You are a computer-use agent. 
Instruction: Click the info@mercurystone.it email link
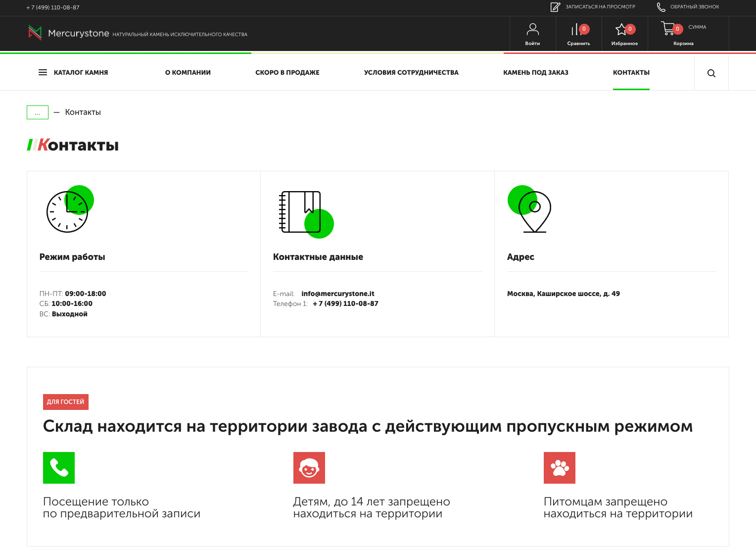point(337,294)
